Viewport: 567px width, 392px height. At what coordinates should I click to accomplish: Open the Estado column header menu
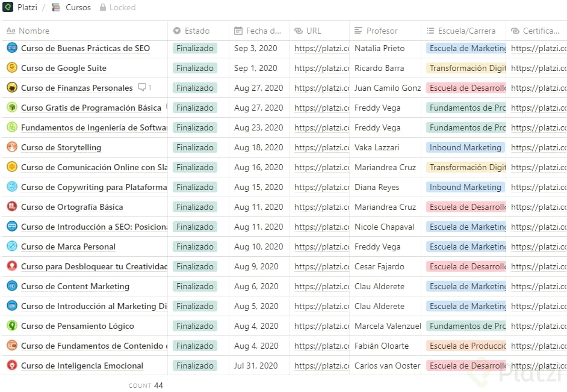point(198,31)
